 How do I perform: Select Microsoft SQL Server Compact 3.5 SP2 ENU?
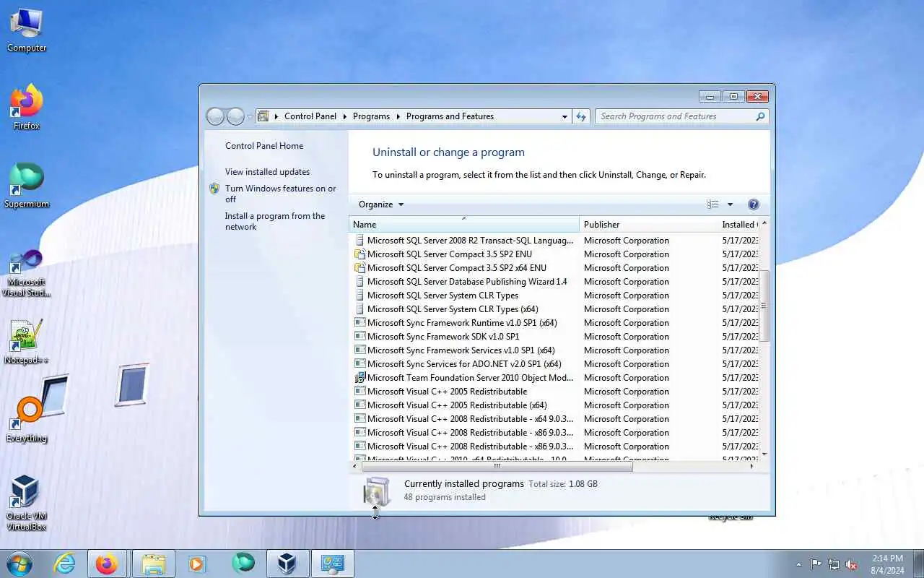click(x=554, y=254)
